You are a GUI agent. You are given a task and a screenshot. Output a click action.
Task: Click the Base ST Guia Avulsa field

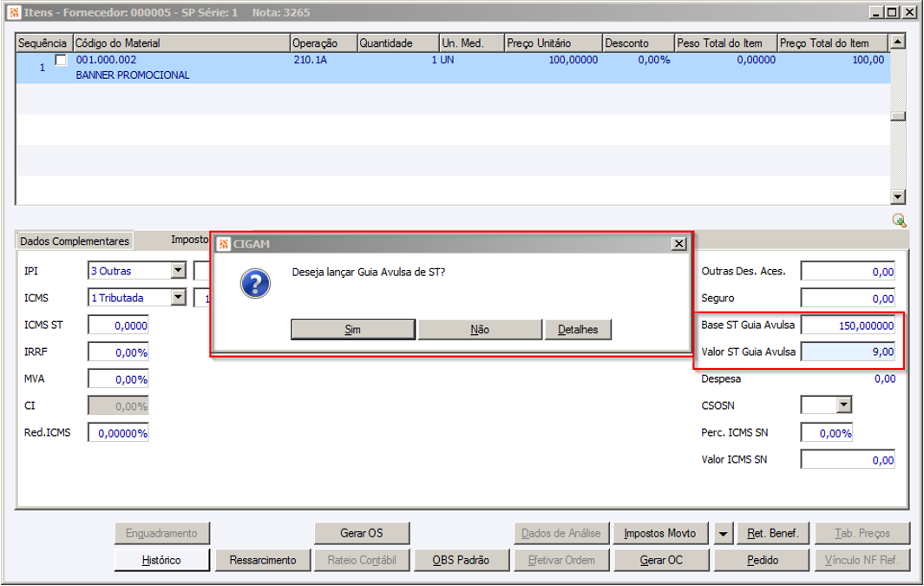click(848, 325)
